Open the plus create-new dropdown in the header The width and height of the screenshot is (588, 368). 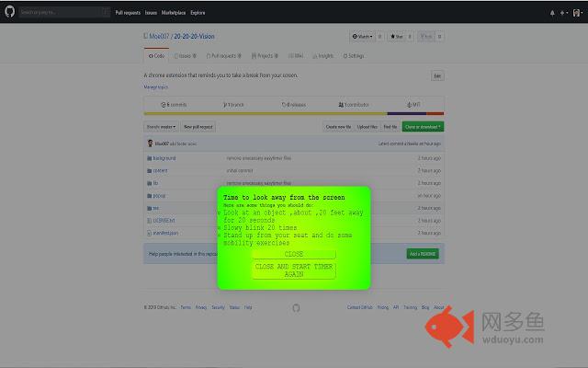pos(563,13)
